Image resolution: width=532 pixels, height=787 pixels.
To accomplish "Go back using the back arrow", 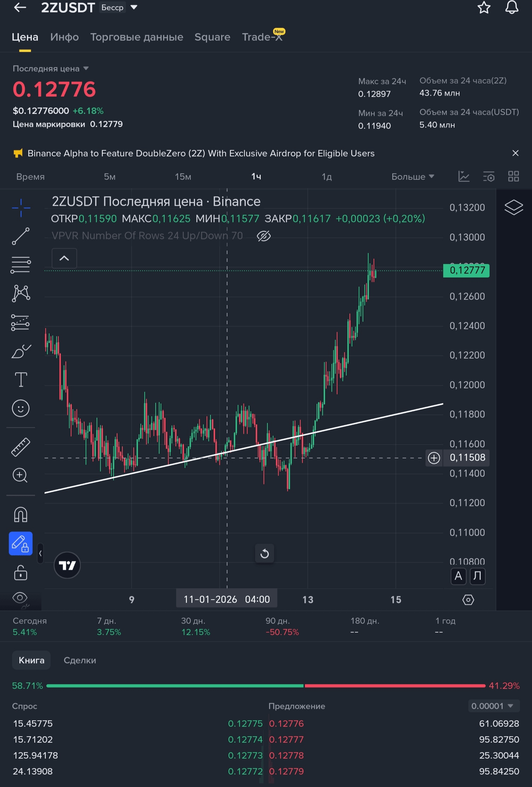I will pos(20,7).
